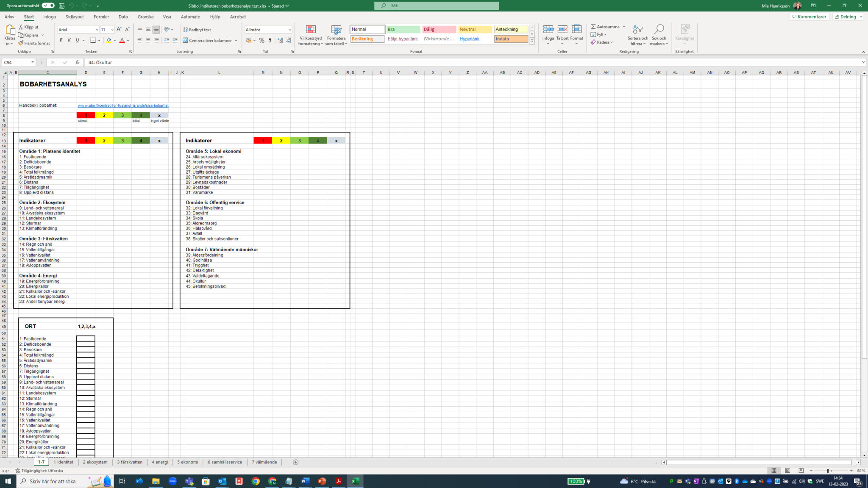
Task: Open Sortera och filtrera
Action: [x=638, y=35]
